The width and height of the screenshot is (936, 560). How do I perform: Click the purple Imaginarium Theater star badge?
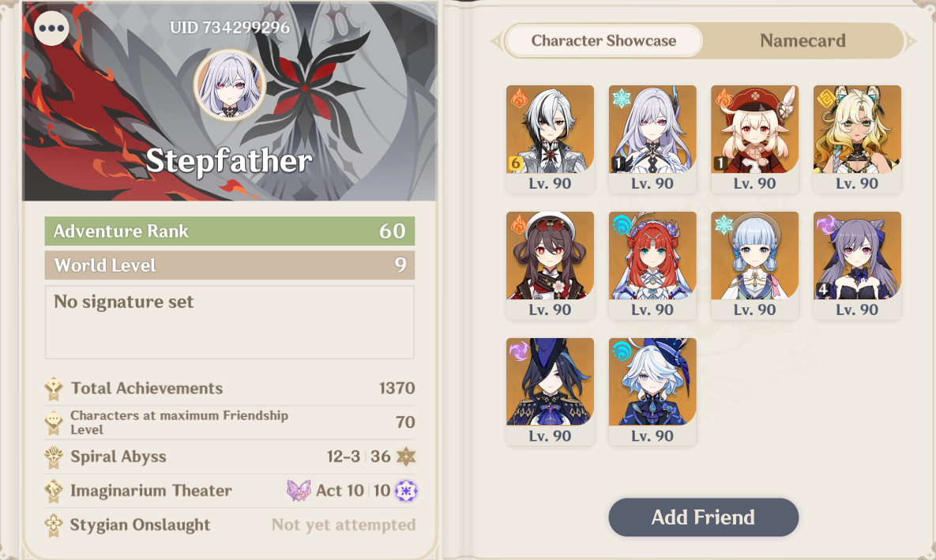pos(406,490)
